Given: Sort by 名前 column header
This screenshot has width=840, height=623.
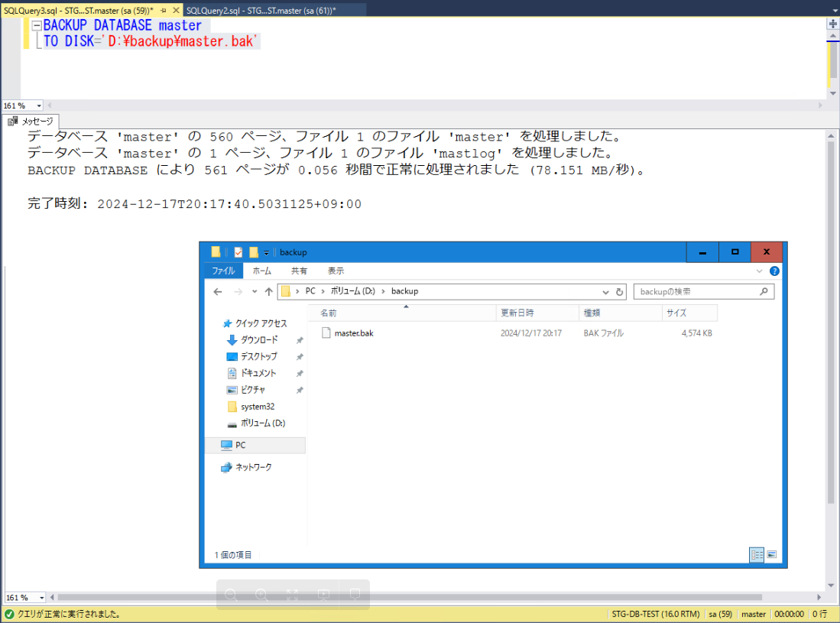Looking at the screenshot, I should 402,313.
